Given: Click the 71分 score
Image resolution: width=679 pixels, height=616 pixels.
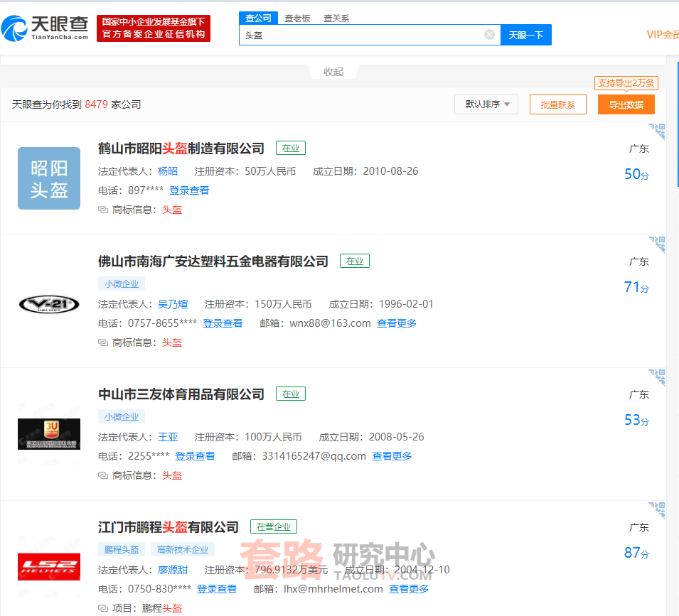Looking at the screenshot, I should [636, 287].
